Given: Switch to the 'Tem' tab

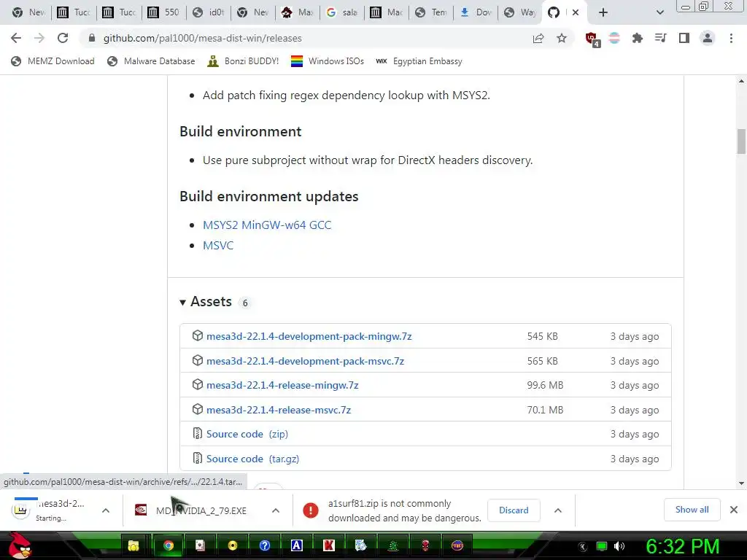Looking at the screenshot, I should click(431, 12).
